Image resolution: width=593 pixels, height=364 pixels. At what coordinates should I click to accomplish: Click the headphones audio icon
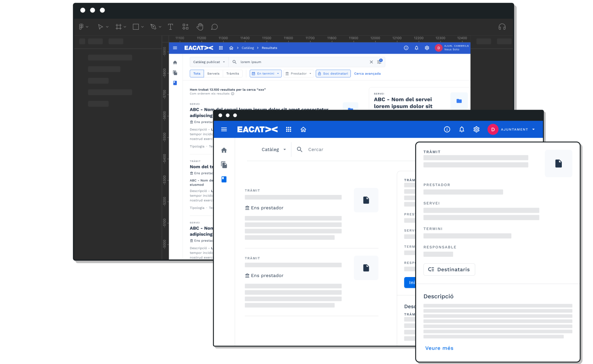coord(502,27)
